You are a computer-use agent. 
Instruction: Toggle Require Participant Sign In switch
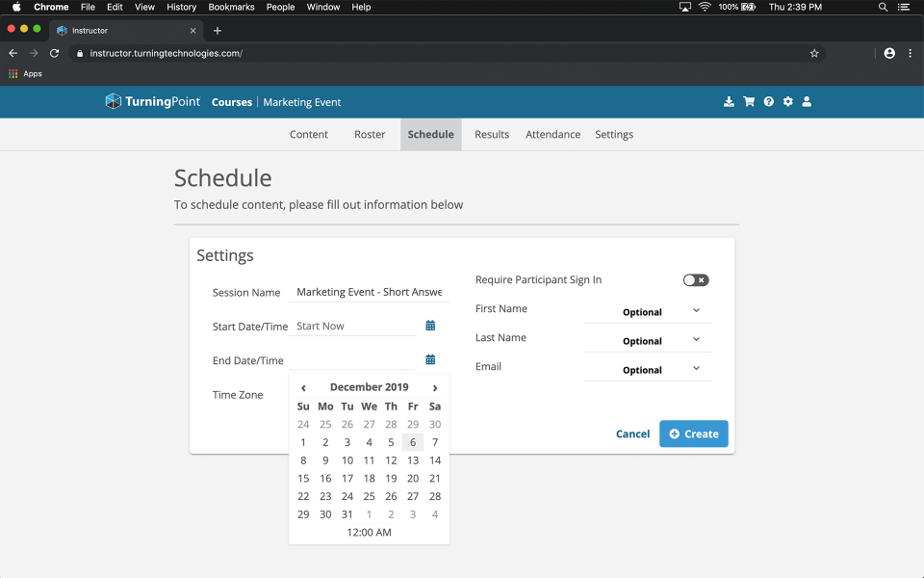point(696,280)
